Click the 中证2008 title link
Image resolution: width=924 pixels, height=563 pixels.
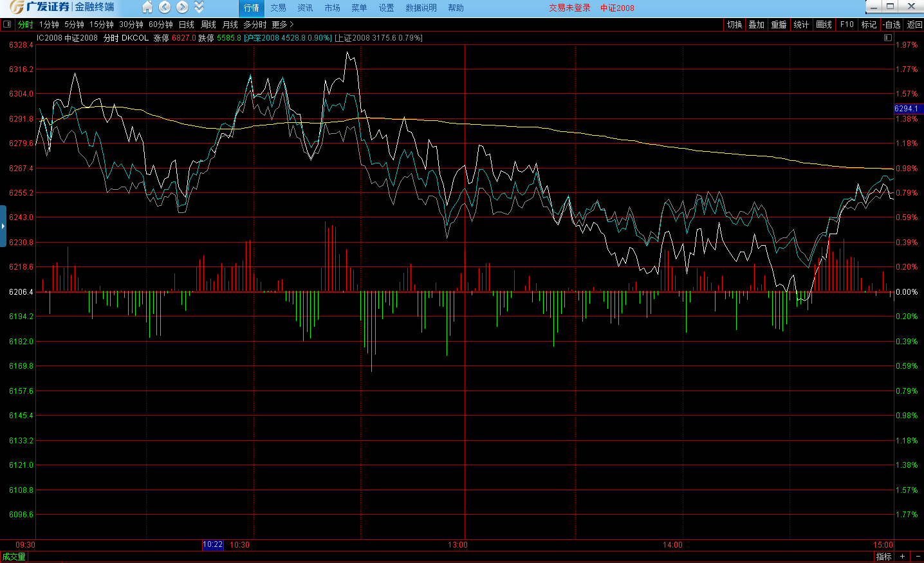coord(617,8)
